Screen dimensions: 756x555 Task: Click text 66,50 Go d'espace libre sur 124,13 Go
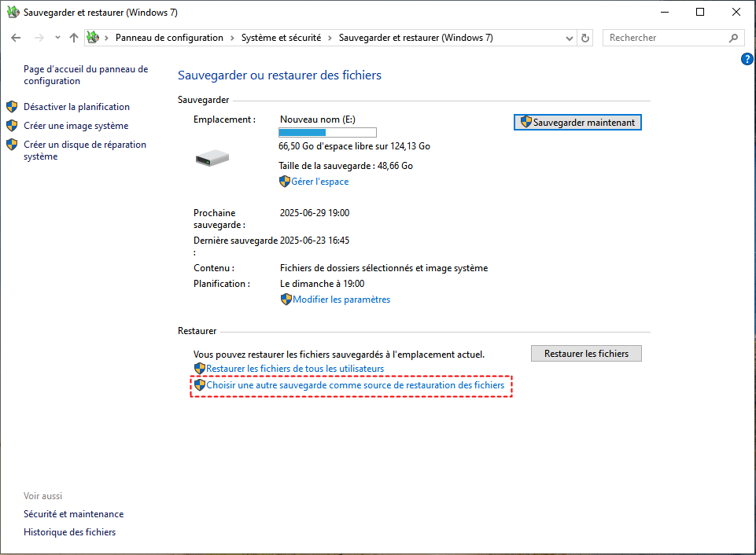(354, 146)
